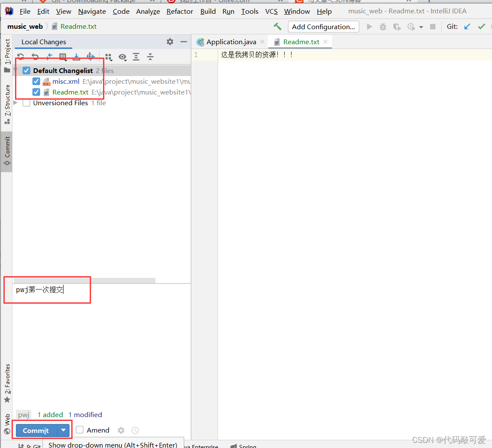The image size is (492, 448).
Task: Expand the Unversioned Files node
Action: 15,103
